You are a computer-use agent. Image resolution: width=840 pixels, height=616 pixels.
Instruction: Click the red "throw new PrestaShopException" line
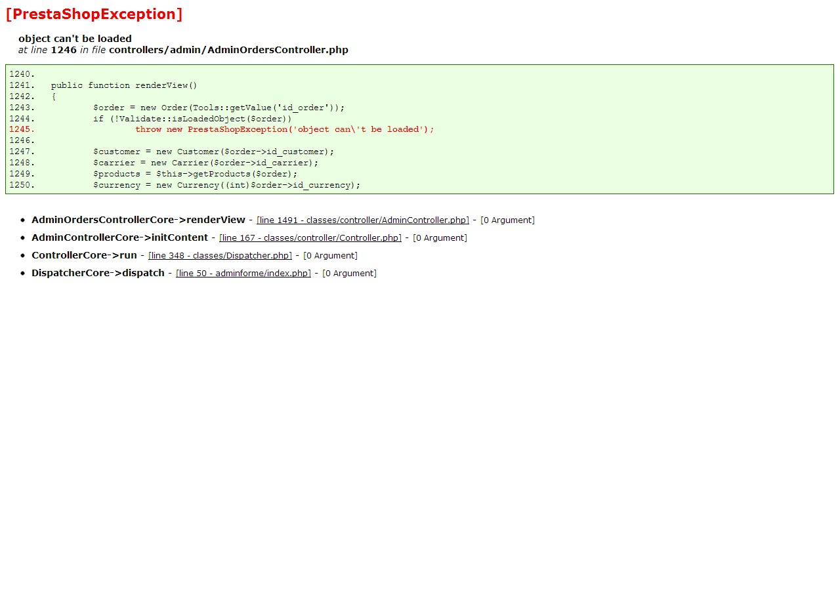[285, 129]
